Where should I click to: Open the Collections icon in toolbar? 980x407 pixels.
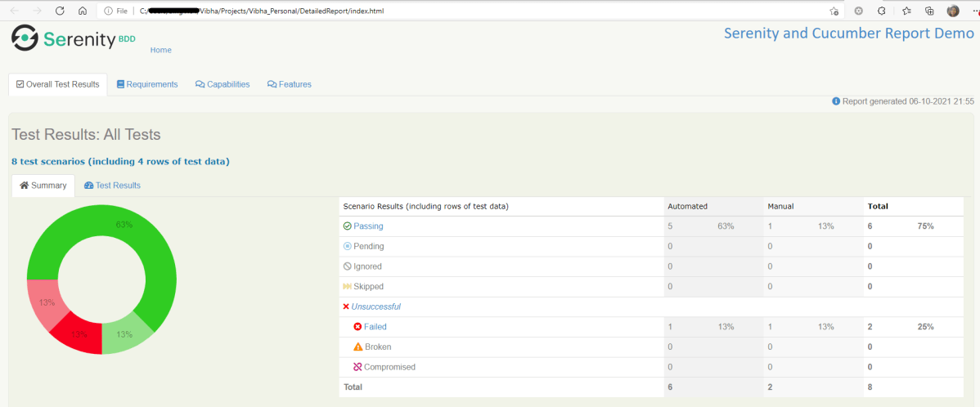(x=929, y=11)
